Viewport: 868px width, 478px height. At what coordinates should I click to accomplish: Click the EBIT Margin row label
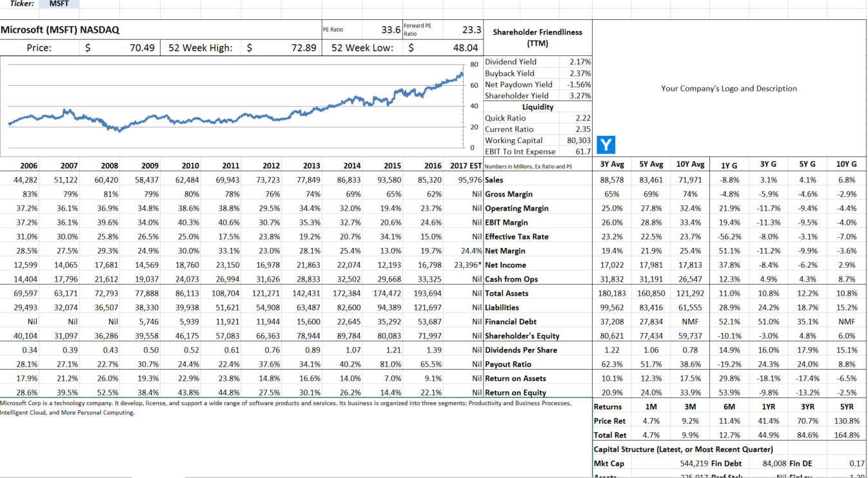506,223
